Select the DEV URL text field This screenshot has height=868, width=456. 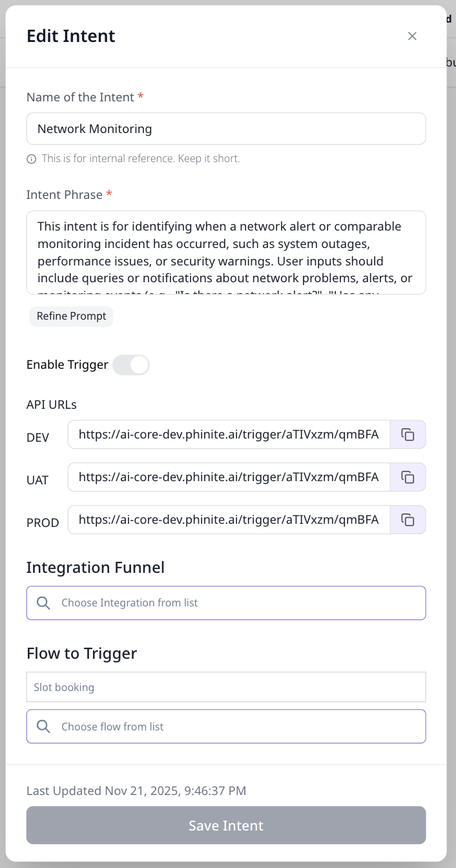click(229, 435)
